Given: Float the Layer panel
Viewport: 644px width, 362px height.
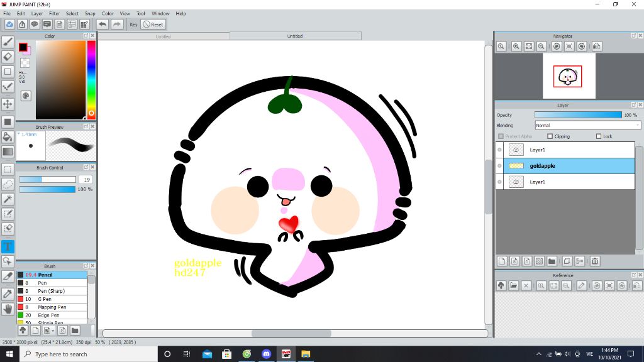Looking at the screenshot, I should coord(634,105).
